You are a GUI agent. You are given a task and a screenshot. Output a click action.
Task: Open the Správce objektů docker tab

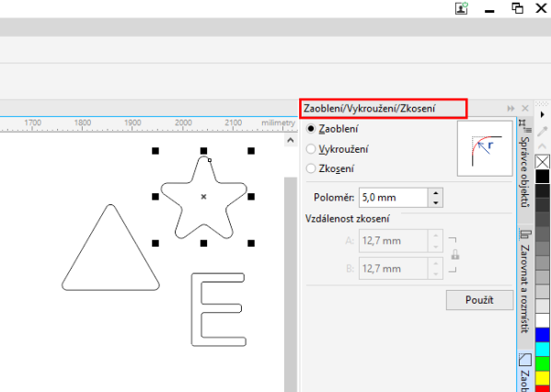[x=525, y=163]
